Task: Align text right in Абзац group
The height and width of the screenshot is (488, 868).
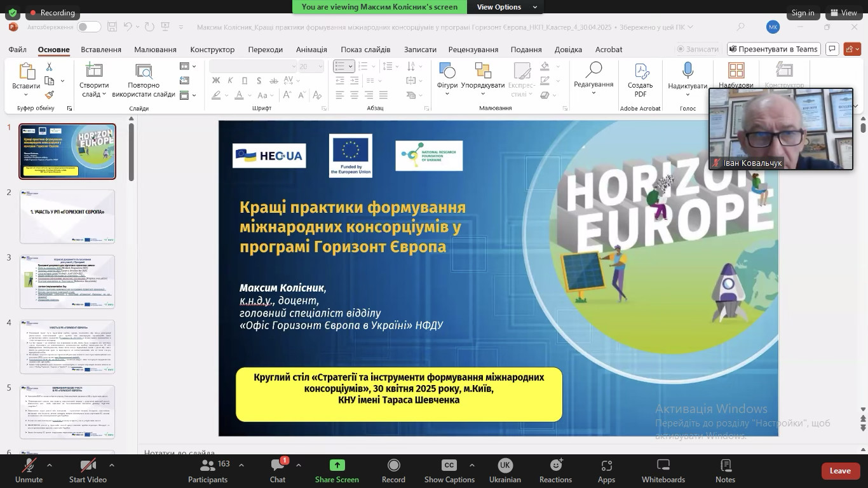Action: pos(370,95)
